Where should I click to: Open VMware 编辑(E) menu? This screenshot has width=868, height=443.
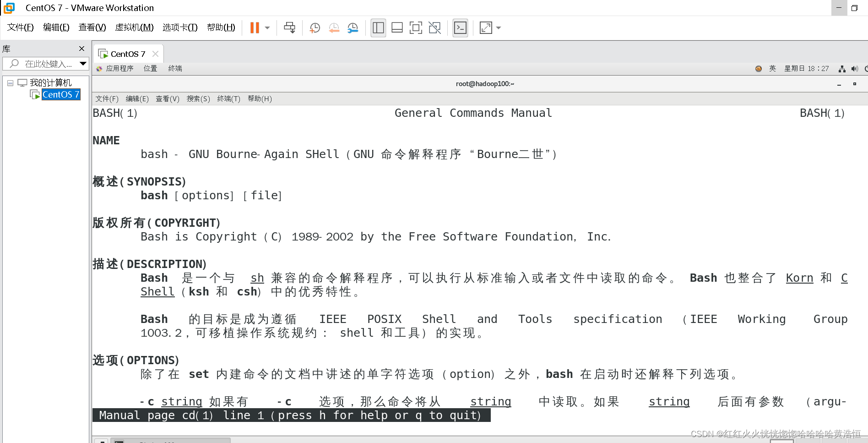tap(56, 27)
